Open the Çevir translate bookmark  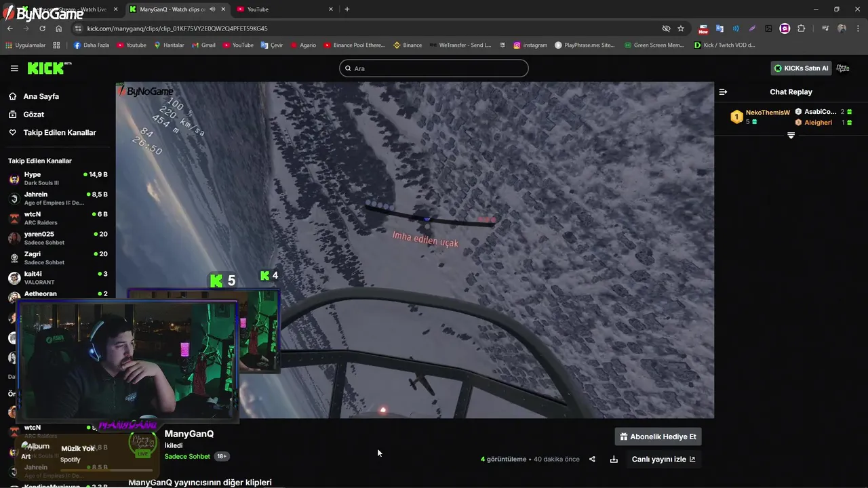(x=272, y=45)
